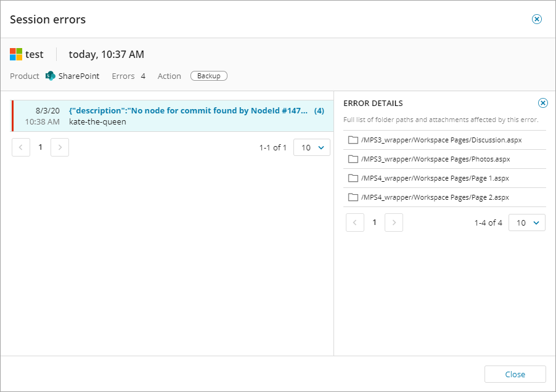Click the kate-the-queen user name in error row
This screenshot has width=556, height=392.
tap(97, 121)
